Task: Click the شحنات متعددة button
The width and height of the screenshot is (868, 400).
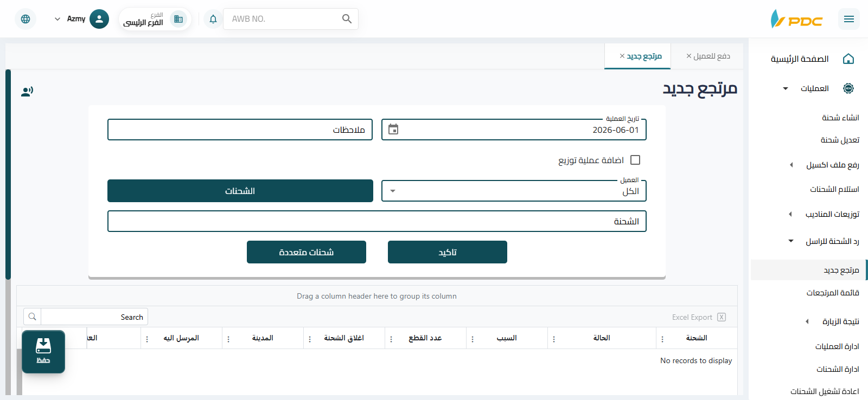Action: pos(307,252)
